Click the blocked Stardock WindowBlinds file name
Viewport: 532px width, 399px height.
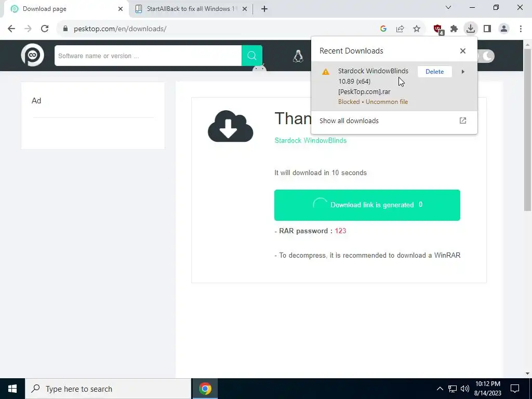click(x=373, y=82)
